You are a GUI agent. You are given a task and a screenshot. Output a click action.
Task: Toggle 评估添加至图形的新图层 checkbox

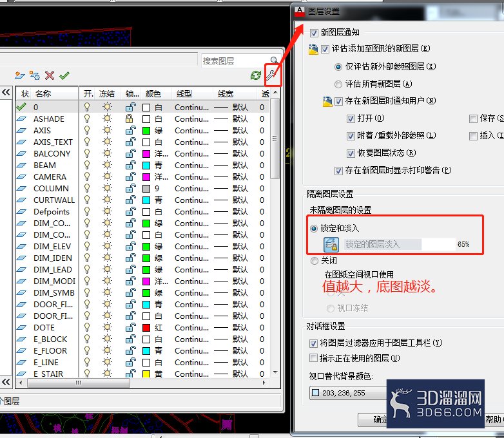325,49
